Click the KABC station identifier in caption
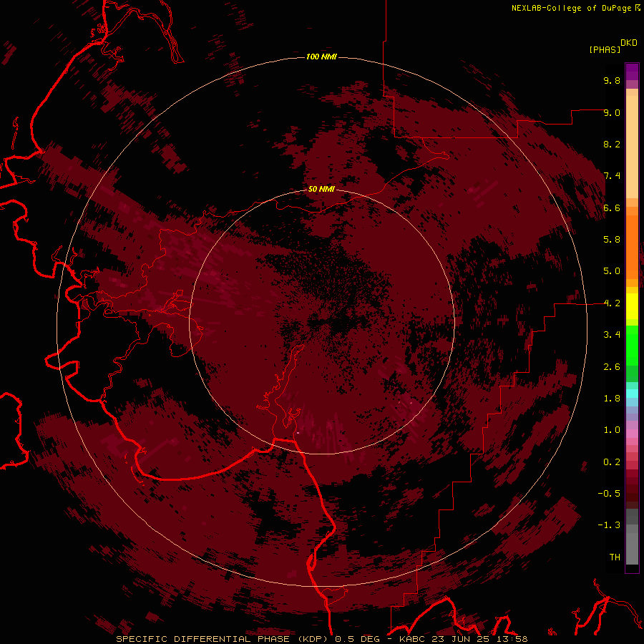The width and height of the screenshot is (644, 644). click(x=413, y=639)
